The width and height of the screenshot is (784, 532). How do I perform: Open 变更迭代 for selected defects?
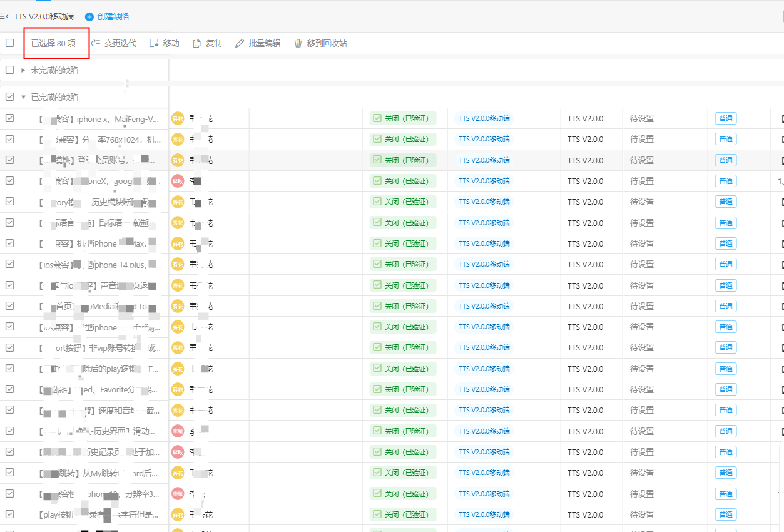pyautogui.click(x=114, y=43)
